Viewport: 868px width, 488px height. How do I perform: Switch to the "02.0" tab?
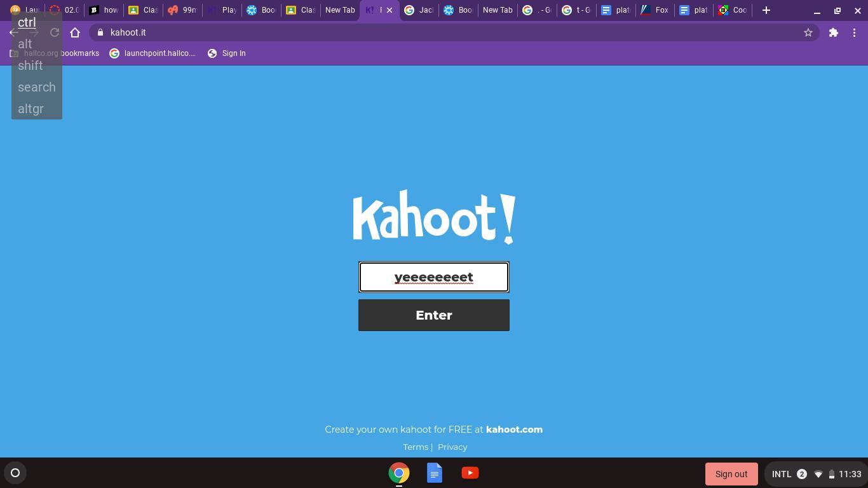[x=64, y=10]
